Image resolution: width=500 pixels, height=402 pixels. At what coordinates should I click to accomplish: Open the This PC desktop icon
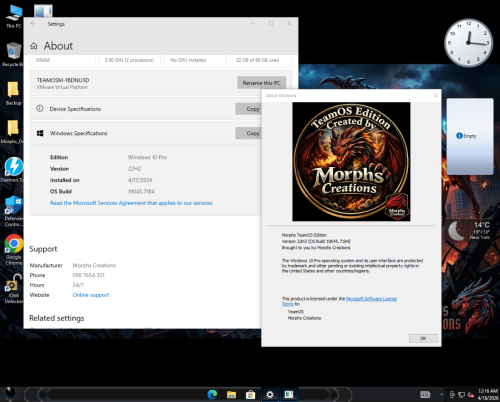[x=14, y=16]
